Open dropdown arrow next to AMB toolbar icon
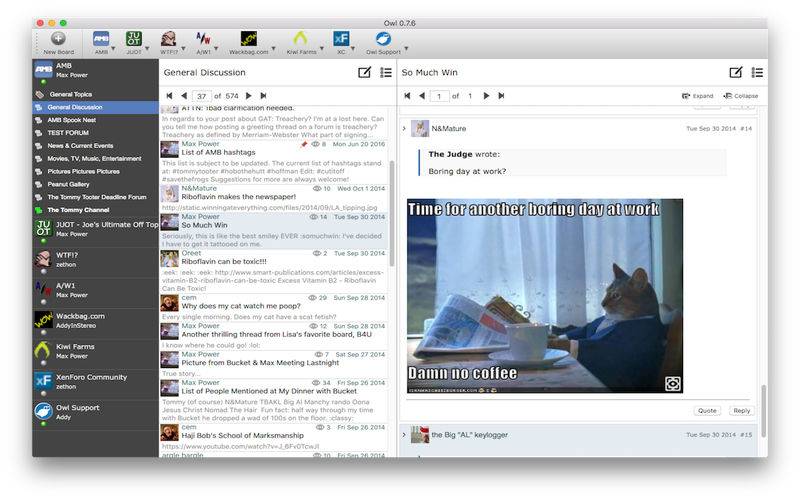 pos(113,48)
